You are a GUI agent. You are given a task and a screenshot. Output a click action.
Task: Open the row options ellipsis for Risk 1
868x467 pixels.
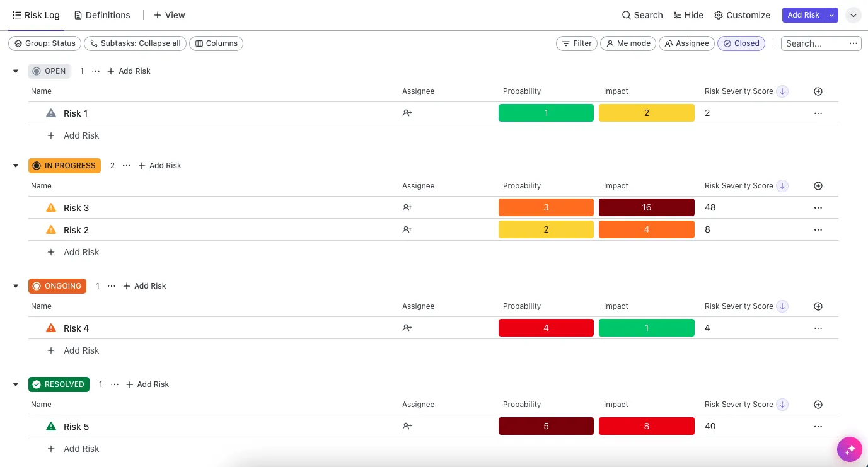pos(818,113)
